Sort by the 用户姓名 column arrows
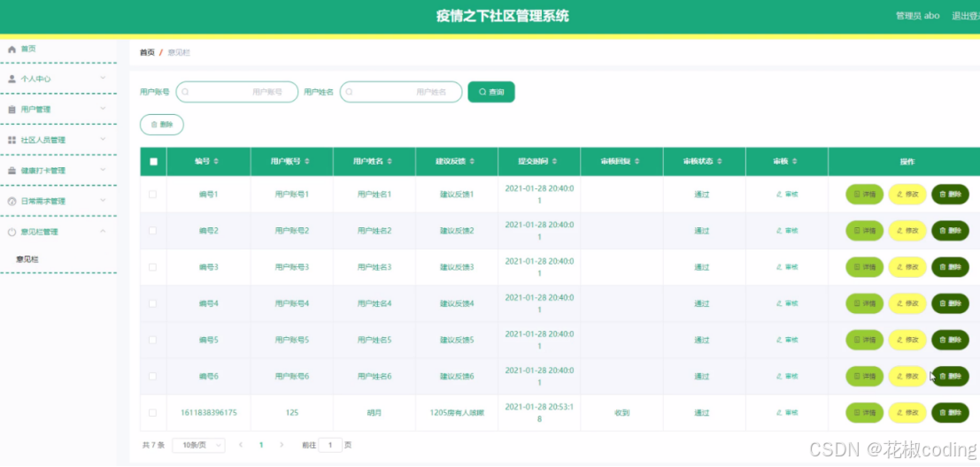This screenshot has width=980, height=467. click(390, 161)
